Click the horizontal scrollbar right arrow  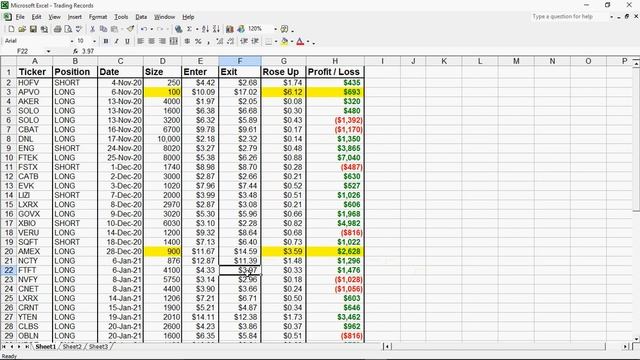[625, 347]
